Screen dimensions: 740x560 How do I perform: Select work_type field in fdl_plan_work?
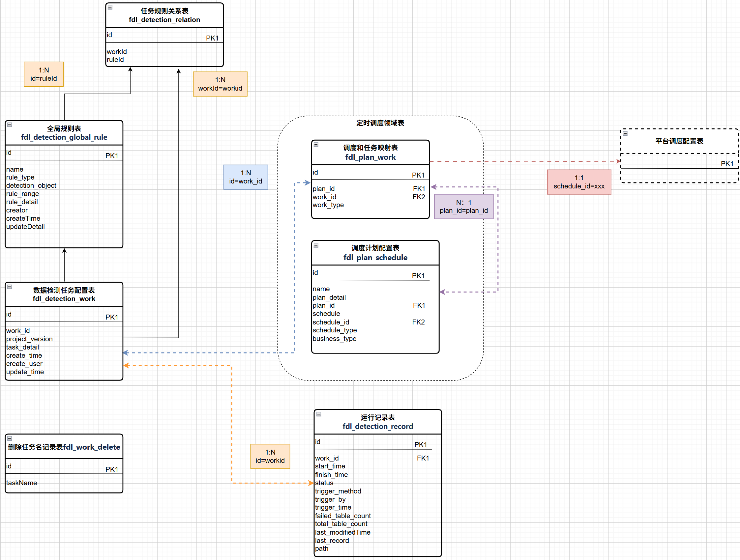pos(328,205)
